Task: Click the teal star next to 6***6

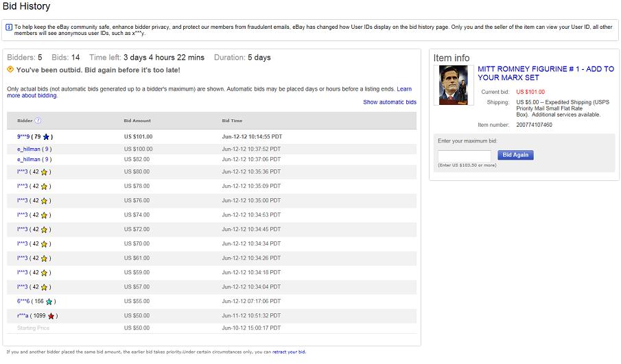Action: coord(49,302)
